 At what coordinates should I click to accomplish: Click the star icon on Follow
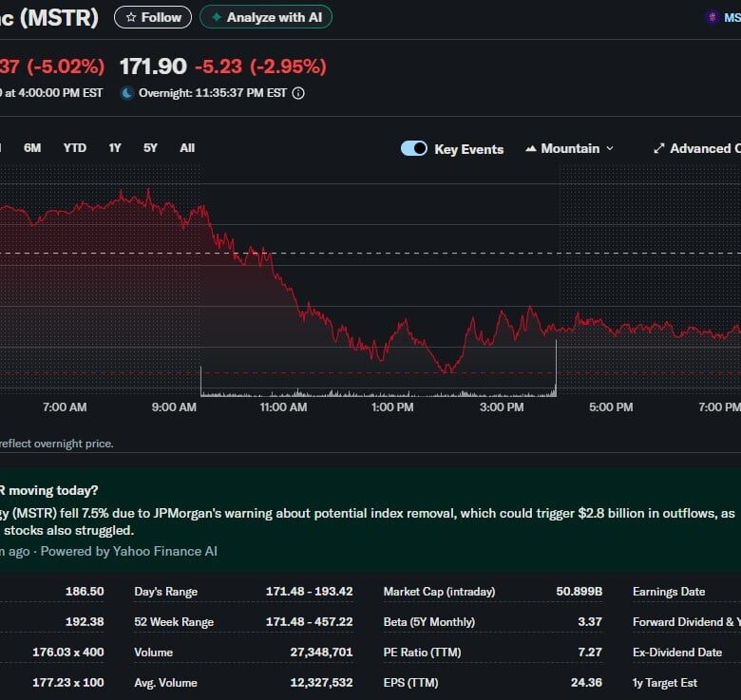tap(130, 17)
